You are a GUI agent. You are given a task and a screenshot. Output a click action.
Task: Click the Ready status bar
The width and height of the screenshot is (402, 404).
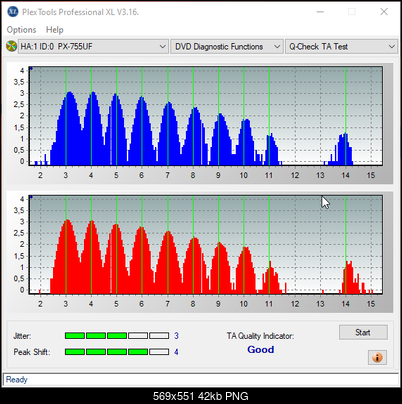coord(201,379)
